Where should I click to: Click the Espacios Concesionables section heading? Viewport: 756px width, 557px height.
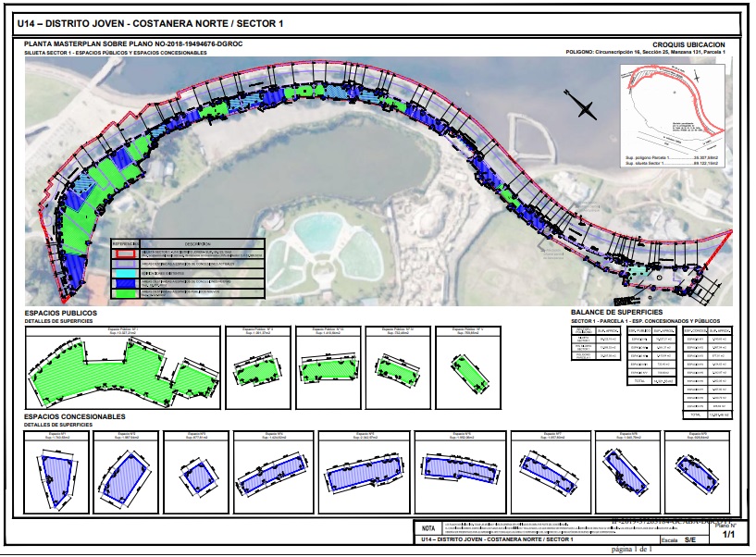tap(75, 416)
